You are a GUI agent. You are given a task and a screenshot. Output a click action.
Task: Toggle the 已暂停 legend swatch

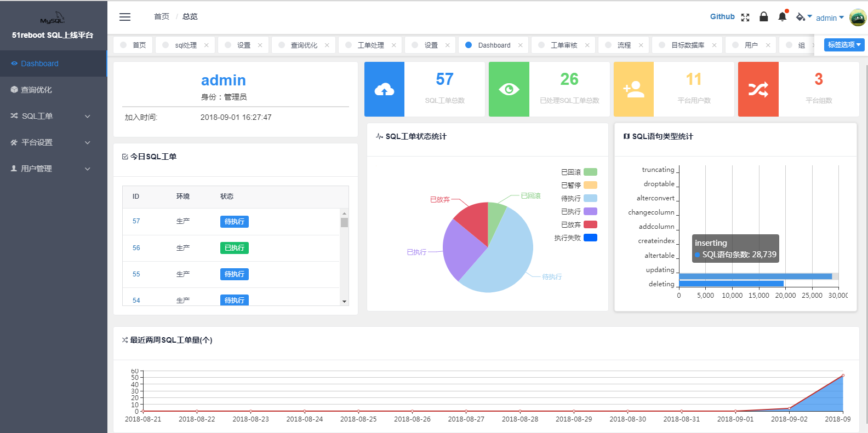590,185
